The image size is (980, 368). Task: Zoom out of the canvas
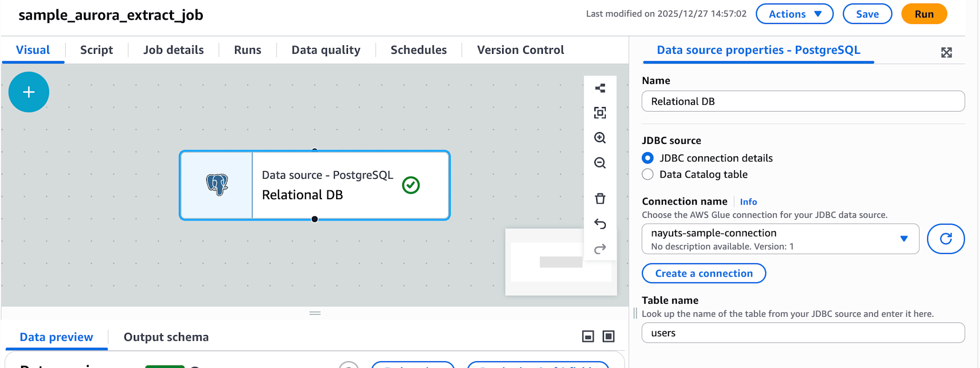600,163
